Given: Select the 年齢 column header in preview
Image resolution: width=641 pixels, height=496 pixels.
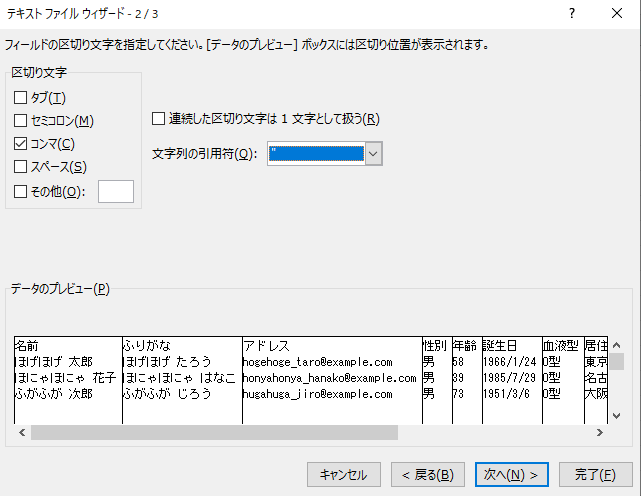Looking at the screenshot, I should 465,346.
